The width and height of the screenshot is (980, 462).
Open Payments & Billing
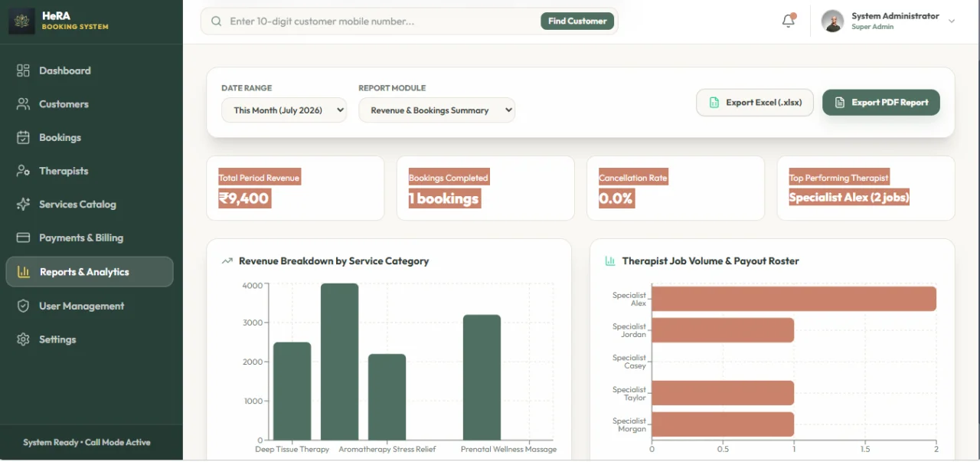pos(90,238)
